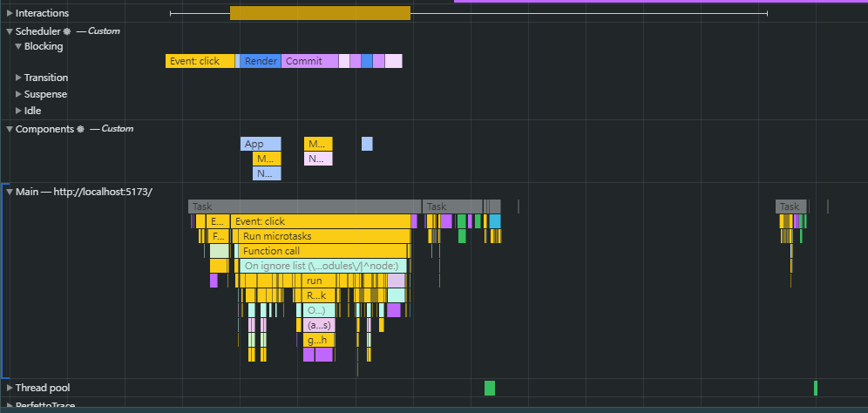Select the On ignore list entry
The width and height of the screenshot is (868, 413).
(321, 266)
